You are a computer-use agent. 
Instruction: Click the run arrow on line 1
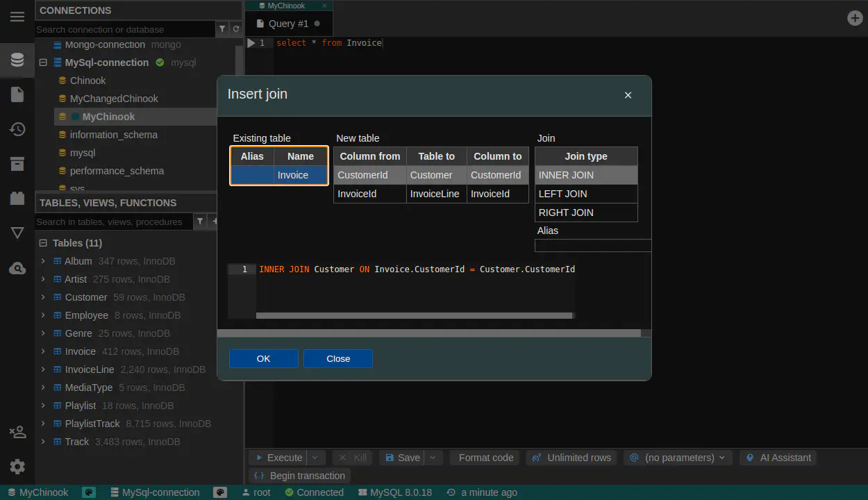pos(251,43)
